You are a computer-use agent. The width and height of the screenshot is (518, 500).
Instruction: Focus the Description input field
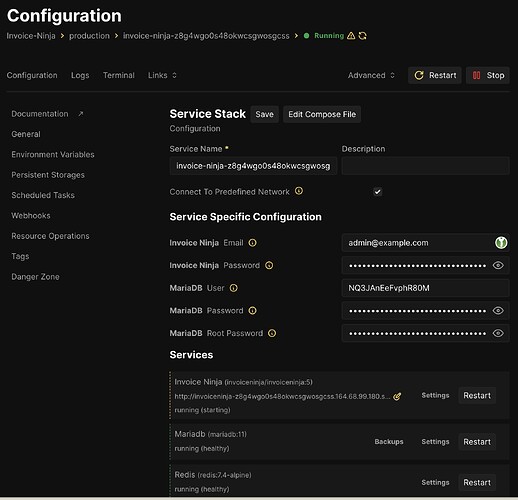coord(426,166)
